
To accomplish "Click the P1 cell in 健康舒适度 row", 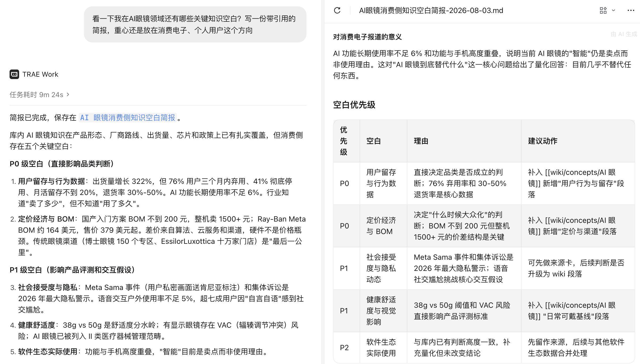I will (347, 311).
